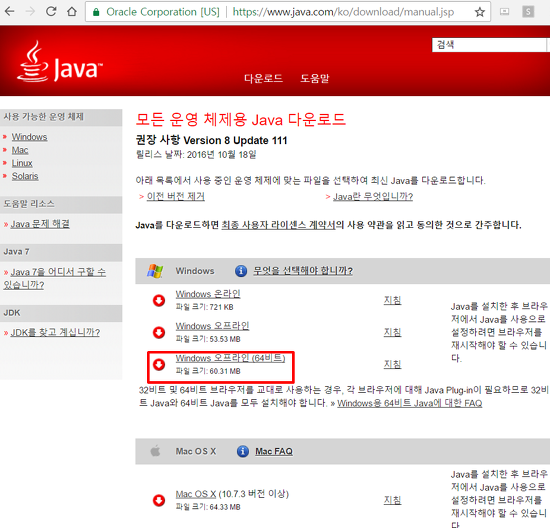The height and width of the screenshot is (528, 550).
Task: Click the text Version 8 Update 111
Action: click(x=235, y=140)
